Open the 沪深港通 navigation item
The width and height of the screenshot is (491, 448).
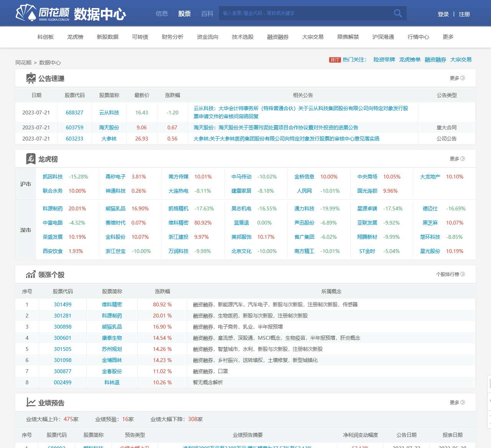point(383,37)
